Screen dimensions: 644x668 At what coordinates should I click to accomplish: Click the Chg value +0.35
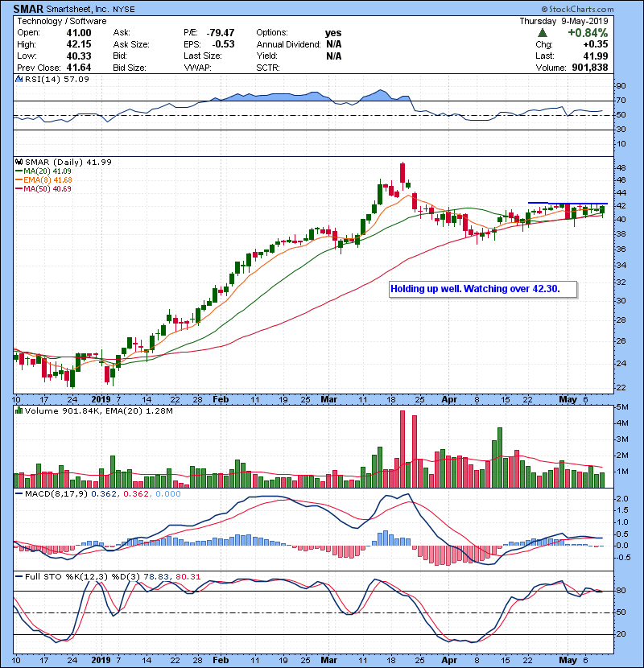pos(596,44)
